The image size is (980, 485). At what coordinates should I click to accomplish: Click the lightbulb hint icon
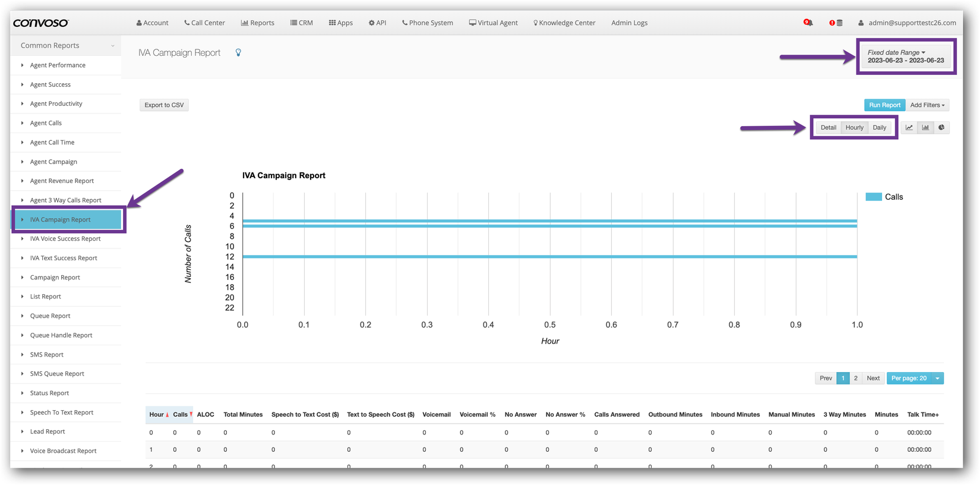(x=238, y=53)
